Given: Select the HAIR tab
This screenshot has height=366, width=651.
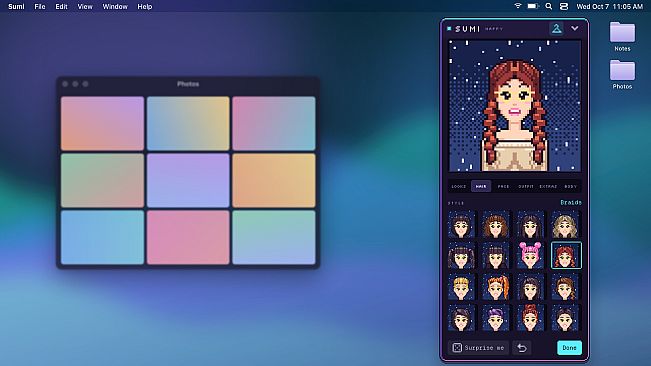Looking at the screenshot, I should click(481, 186).
